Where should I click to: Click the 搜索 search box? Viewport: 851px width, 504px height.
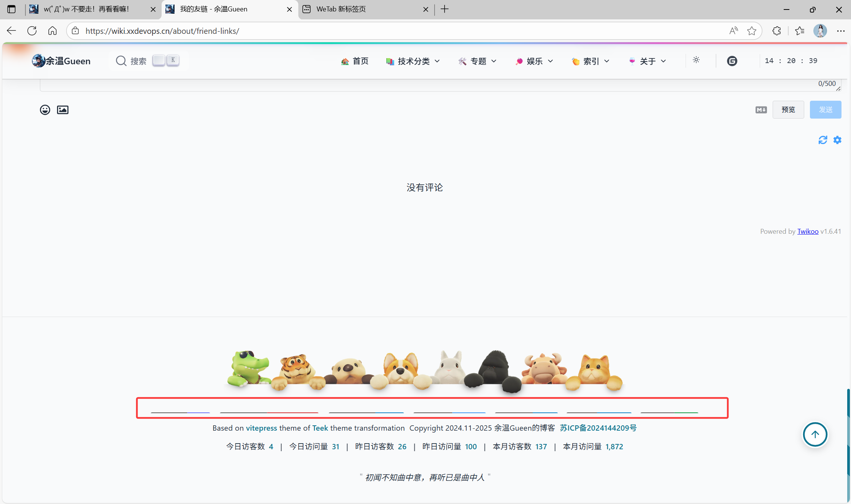138,61
